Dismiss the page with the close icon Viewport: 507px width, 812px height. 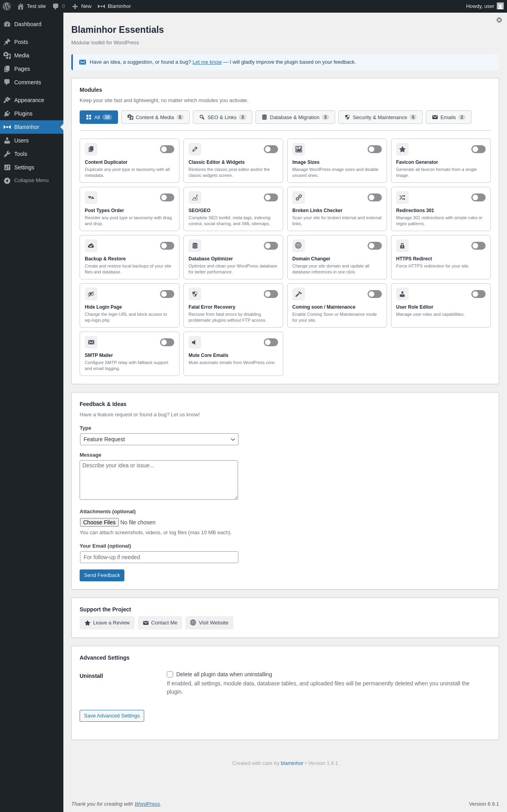(499, 20)
